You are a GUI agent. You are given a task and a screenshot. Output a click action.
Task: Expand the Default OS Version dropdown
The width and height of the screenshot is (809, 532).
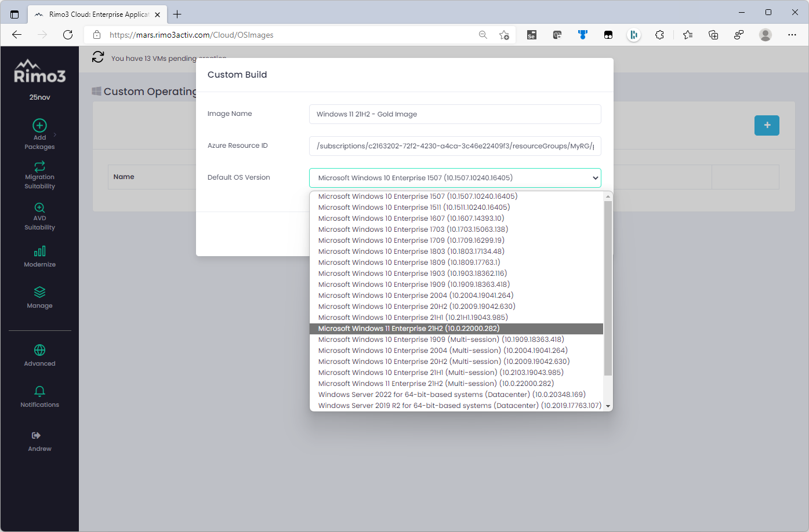[455, 178]
